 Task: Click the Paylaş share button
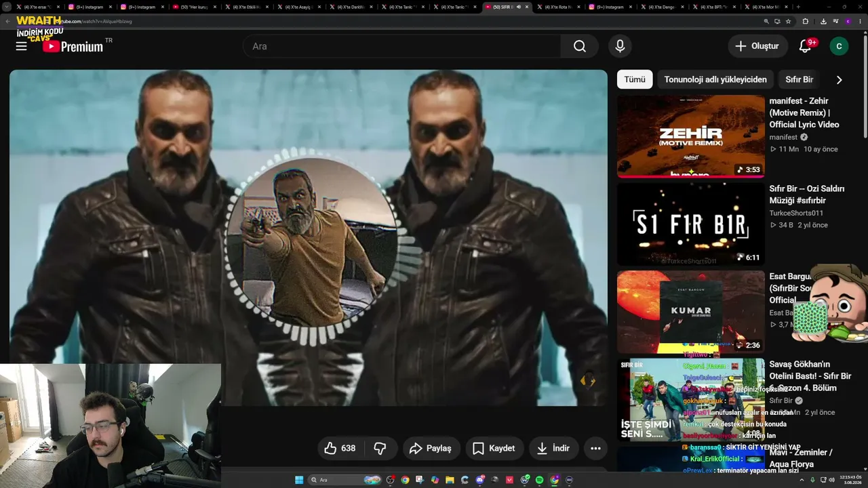click(431, 448)
